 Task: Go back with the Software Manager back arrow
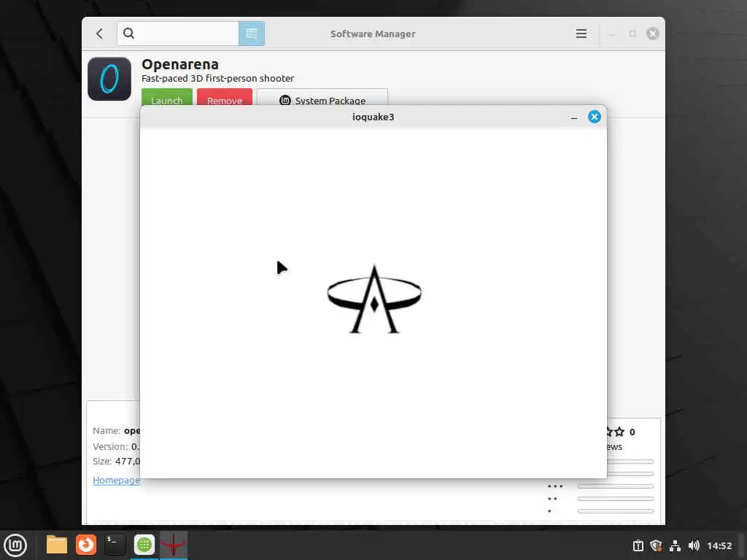pos(99,34)
